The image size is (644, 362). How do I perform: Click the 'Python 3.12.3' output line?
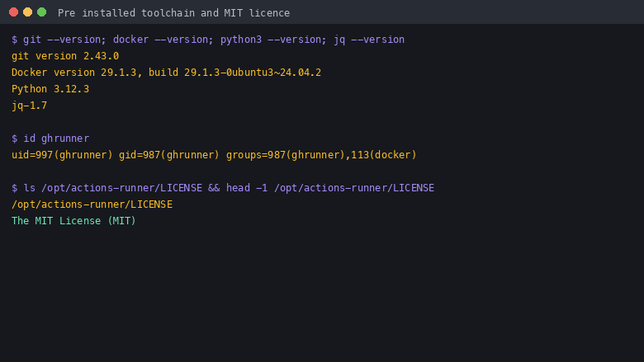click(x=50, y=89)
